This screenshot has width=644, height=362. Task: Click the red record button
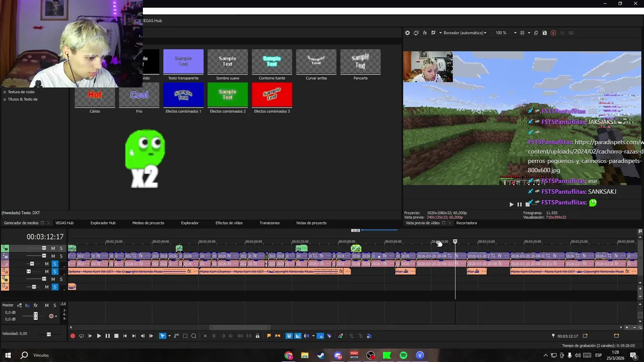pos(72,336)
